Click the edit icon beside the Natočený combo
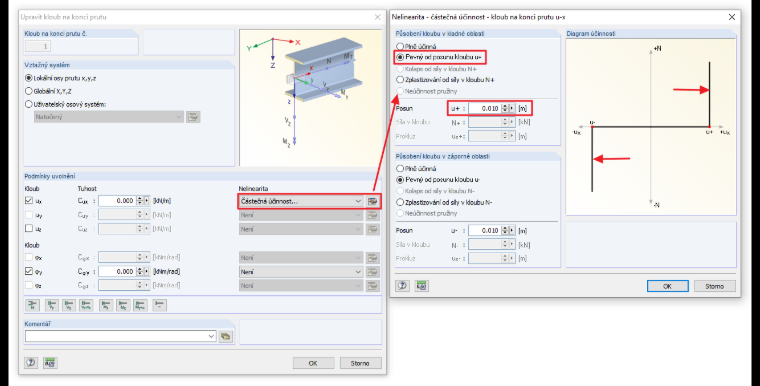Image resolution: width=760 pixels, height=386 pixels. click(x=193, y=117)
